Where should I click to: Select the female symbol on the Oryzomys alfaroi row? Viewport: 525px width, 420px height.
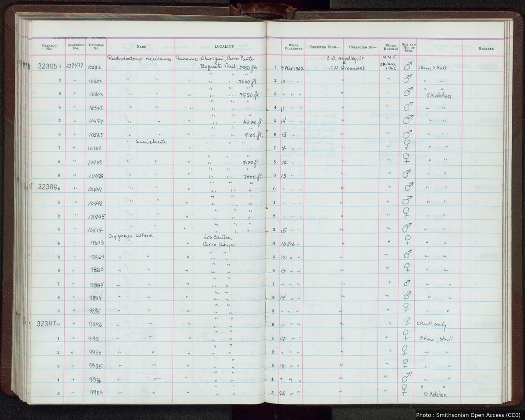pyautogui.click(x=408, y=240)
